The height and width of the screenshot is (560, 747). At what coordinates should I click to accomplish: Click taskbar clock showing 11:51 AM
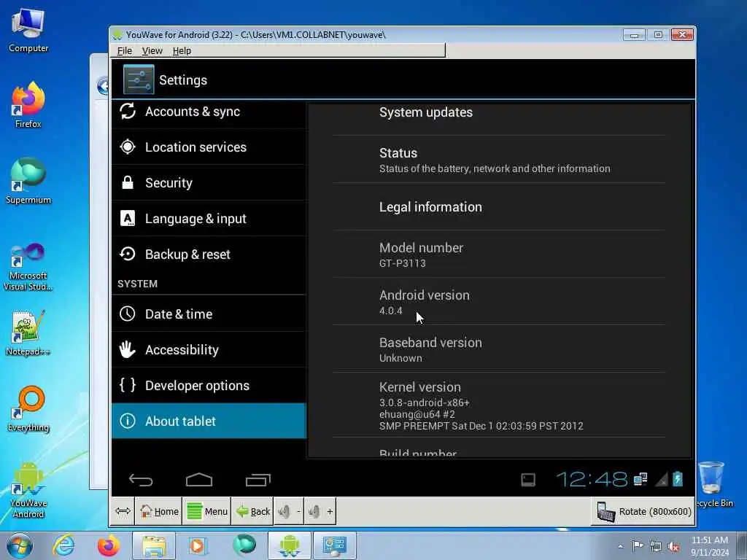click(710, 546)
